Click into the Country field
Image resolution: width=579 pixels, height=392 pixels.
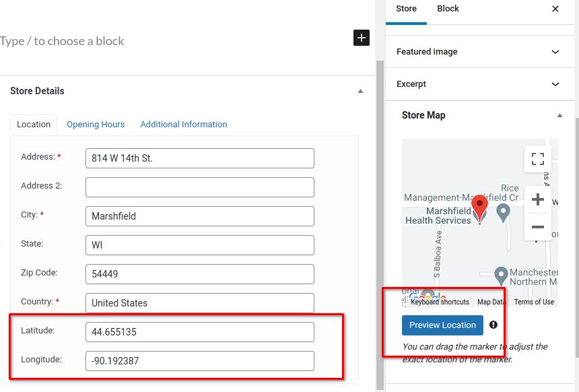click(200, 303)
